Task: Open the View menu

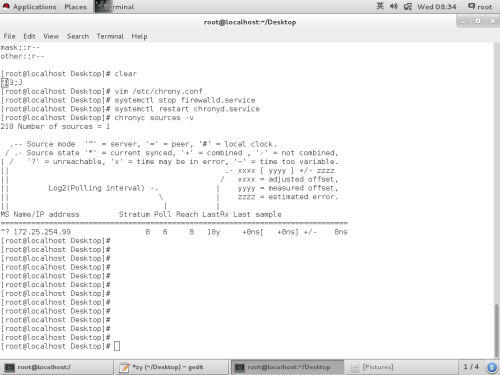Action: click(x=51, y=36)
